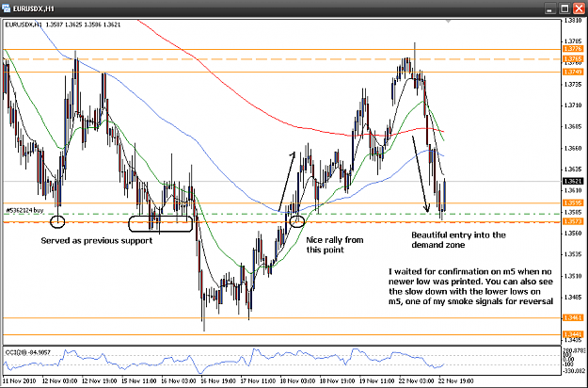Click the 1.3560 price axis value
This screenshot has width=588, height=388.
(x=573, y=233)
